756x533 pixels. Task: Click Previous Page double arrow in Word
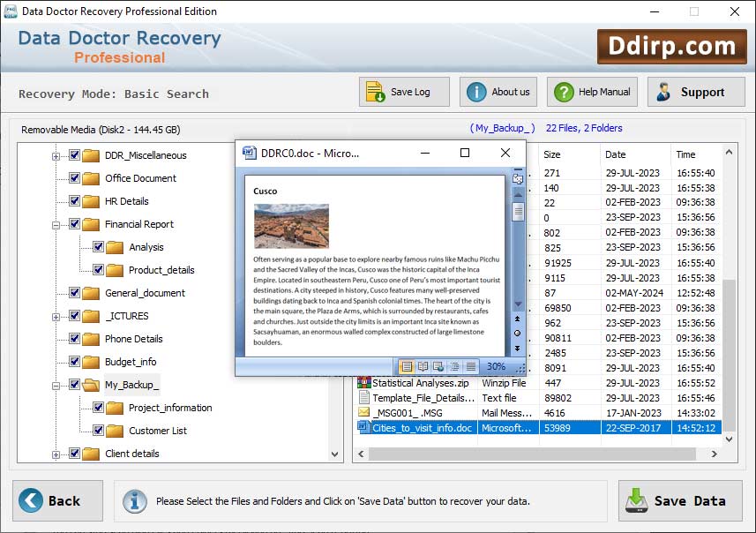click(x=518, y=319)
